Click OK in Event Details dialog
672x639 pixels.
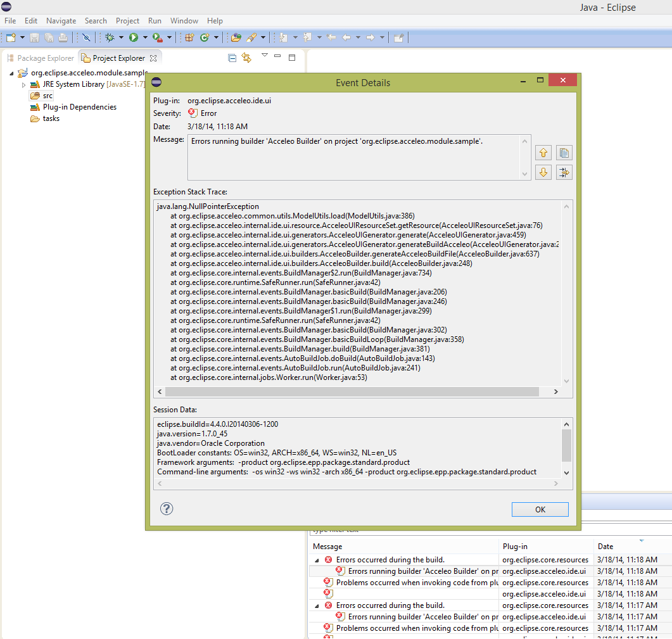[540, 509]
